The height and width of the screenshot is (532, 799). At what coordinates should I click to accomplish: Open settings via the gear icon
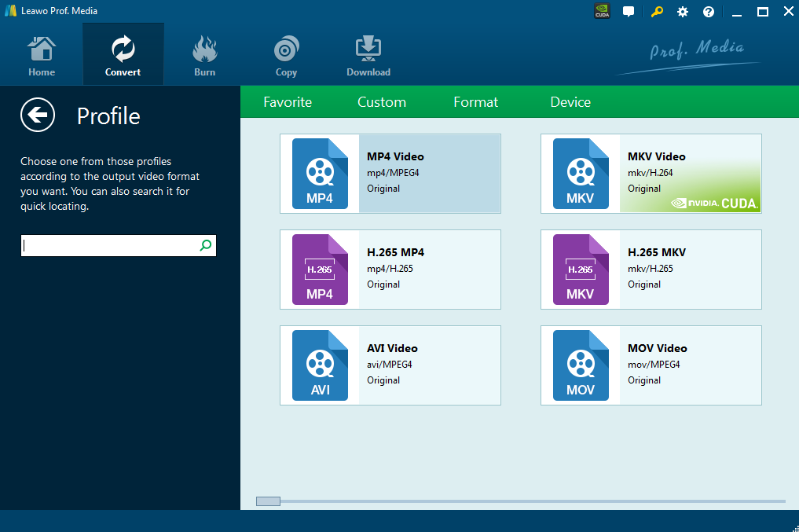pyautogui.click(x=683, y=12)
